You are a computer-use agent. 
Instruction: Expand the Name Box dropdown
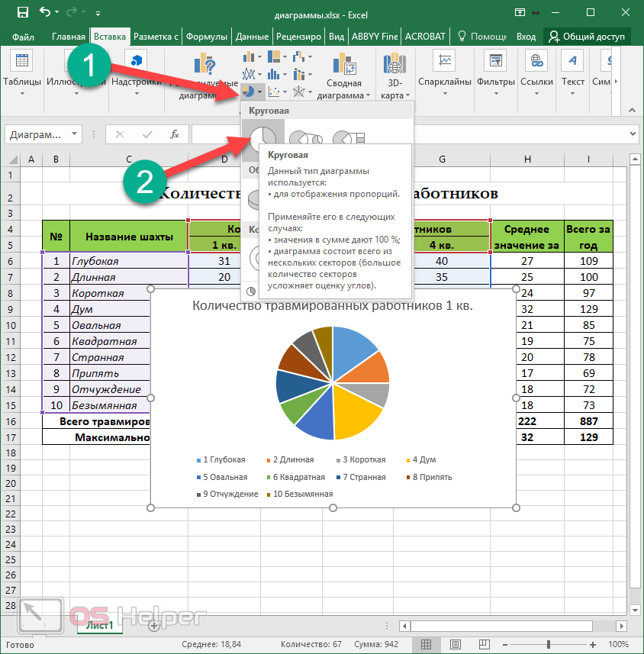(x=75, y=134)
